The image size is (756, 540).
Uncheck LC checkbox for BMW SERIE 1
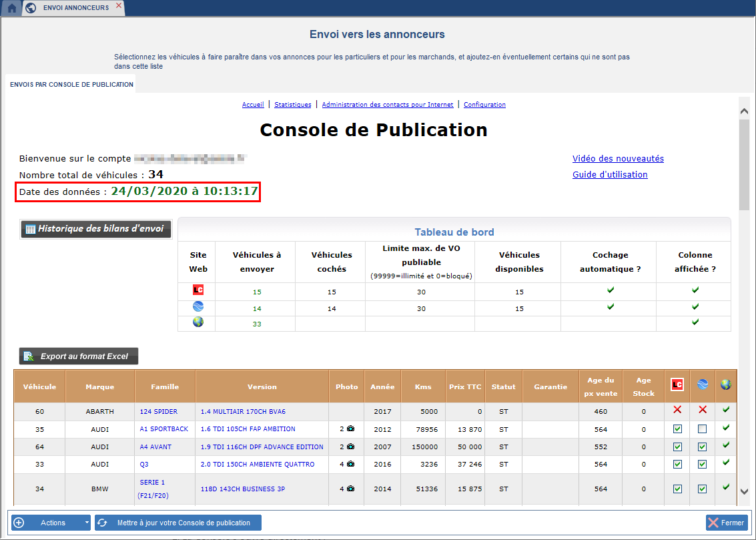[x=677, y=489]
